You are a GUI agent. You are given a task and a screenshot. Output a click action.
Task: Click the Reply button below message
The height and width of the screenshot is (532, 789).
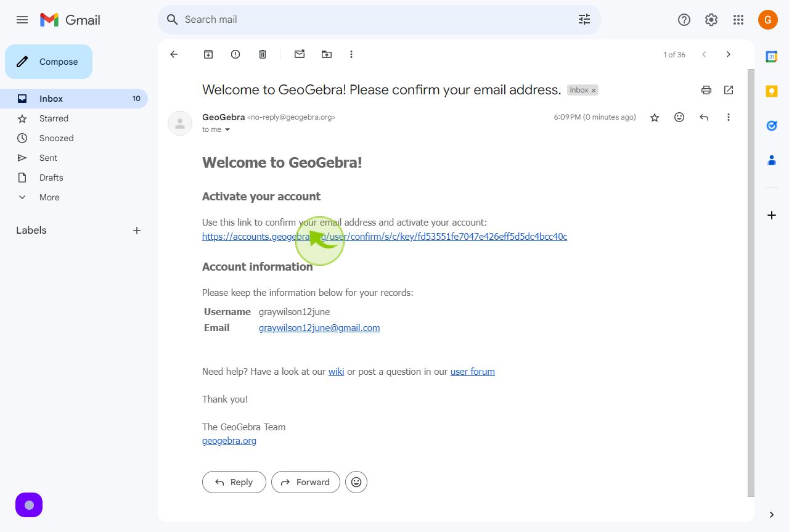[234, 482]
